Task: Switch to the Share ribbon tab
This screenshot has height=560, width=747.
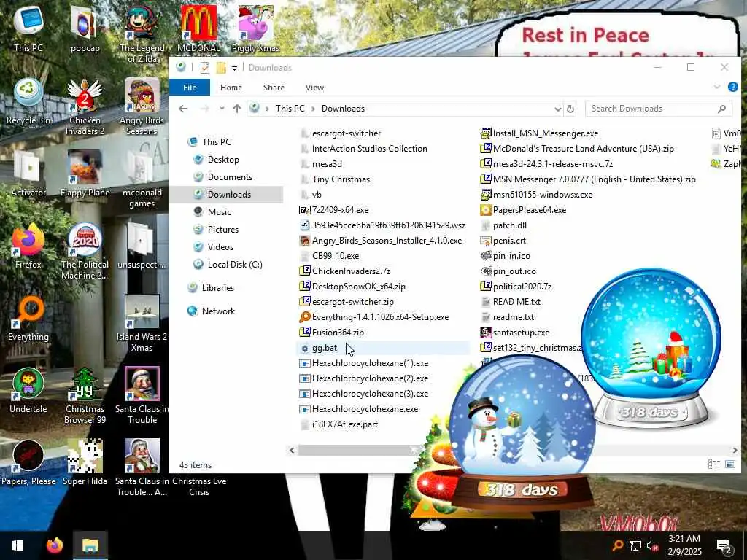Action: (274, 87)
